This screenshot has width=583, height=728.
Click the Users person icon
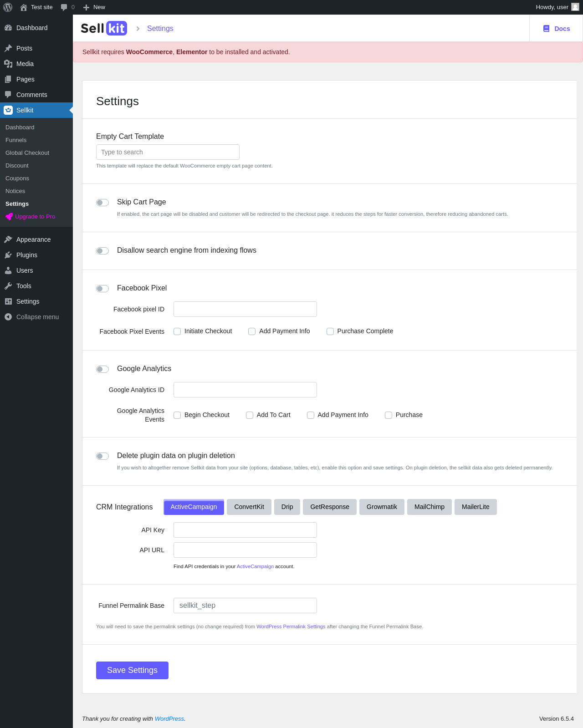click(x=8, y=270)
